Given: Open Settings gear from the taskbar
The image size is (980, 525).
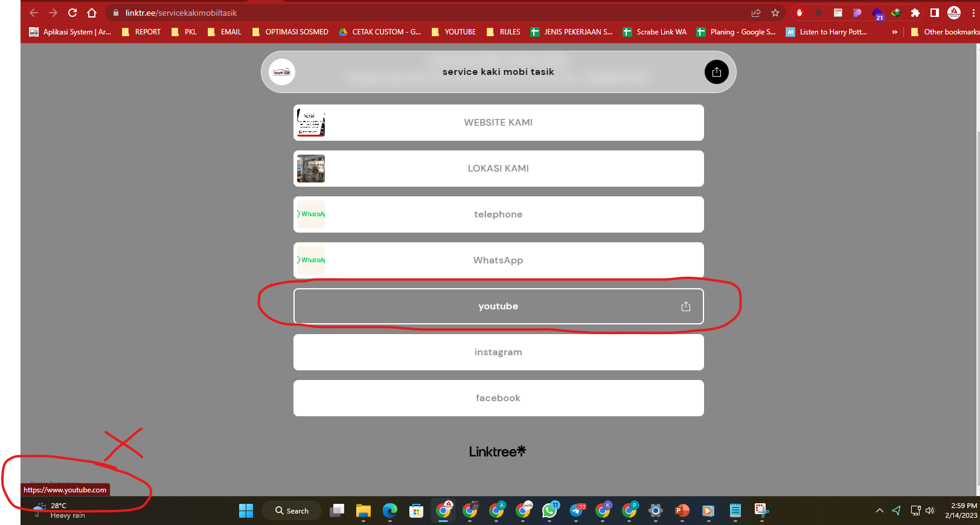Looking at the screenshot, I should point(656,511).
